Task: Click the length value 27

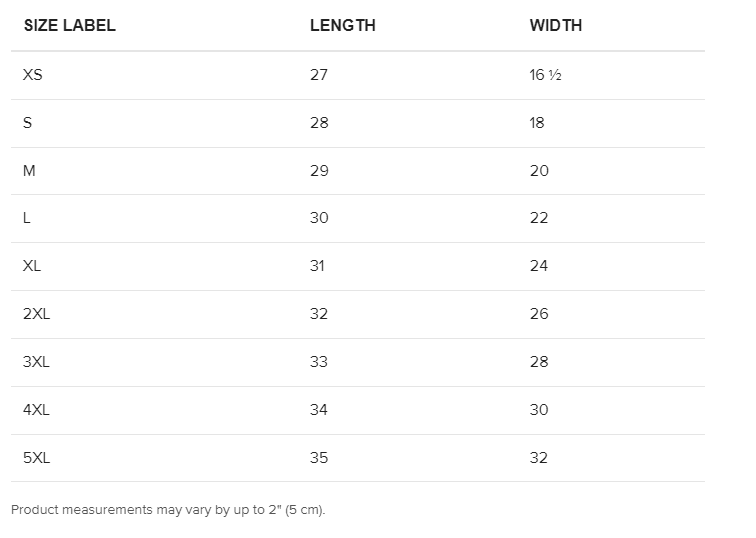Action: point(319,75)
